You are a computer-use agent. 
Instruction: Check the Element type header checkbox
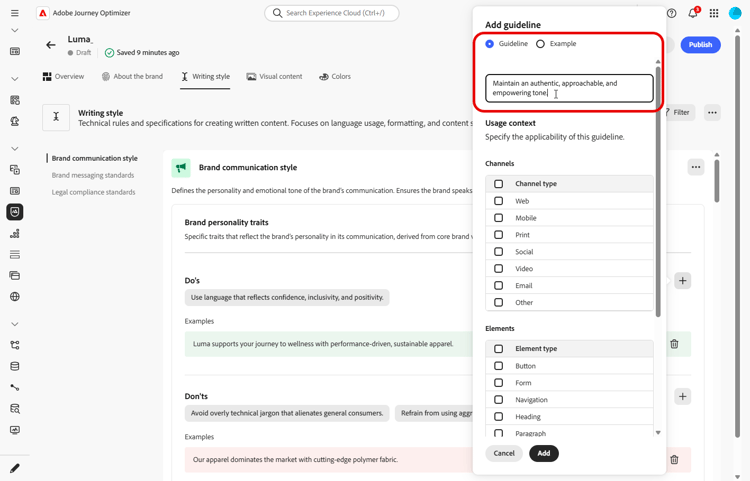point(498,349)
